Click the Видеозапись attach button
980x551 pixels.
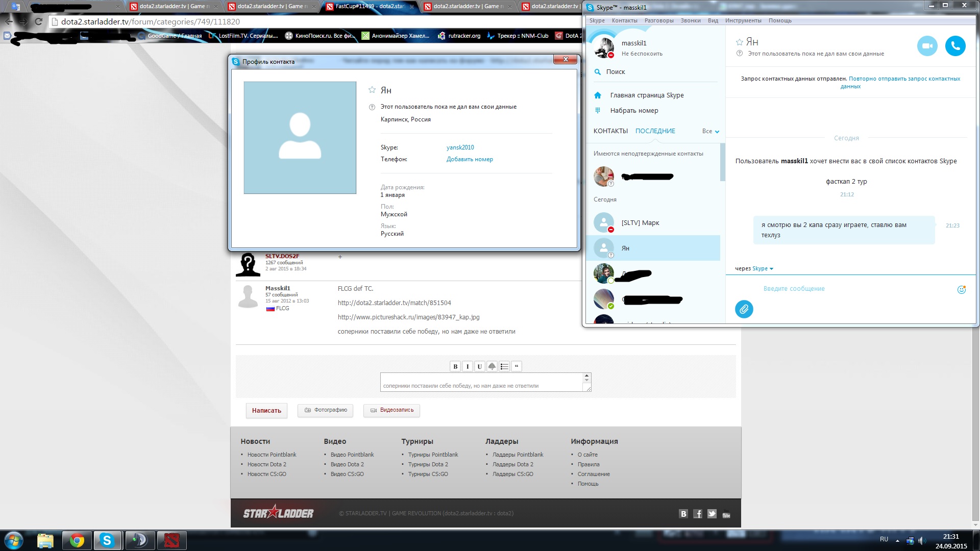click(x=391, y=410)
